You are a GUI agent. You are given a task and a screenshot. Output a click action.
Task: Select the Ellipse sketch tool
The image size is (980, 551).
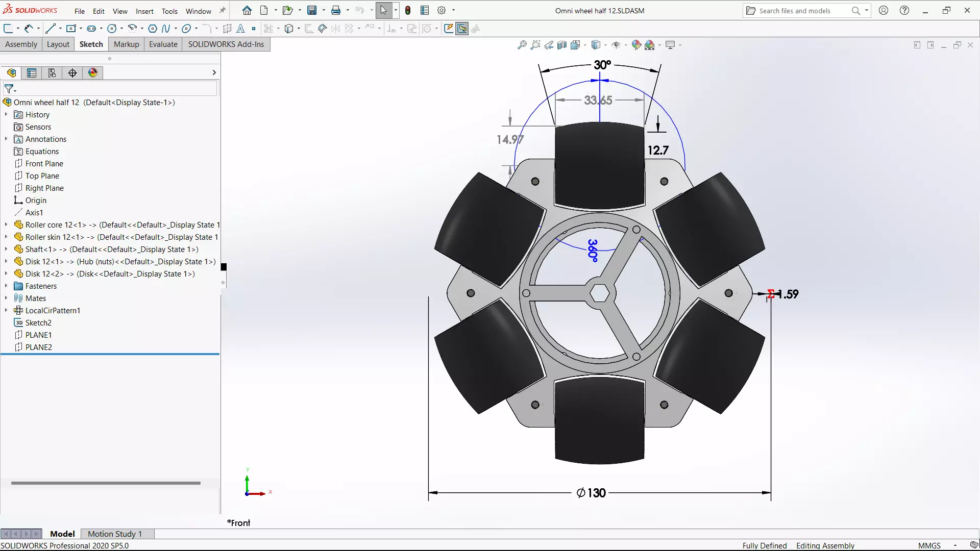[186, 29]
